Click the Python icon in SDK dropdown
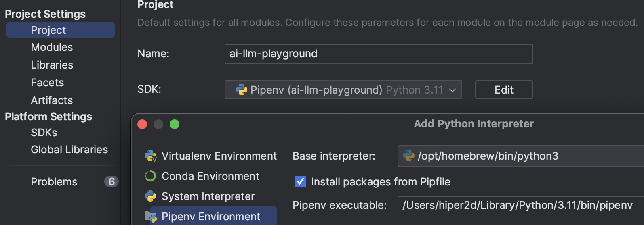The height and width of the screenshot is (225, 644). click(x=242, y=90)
